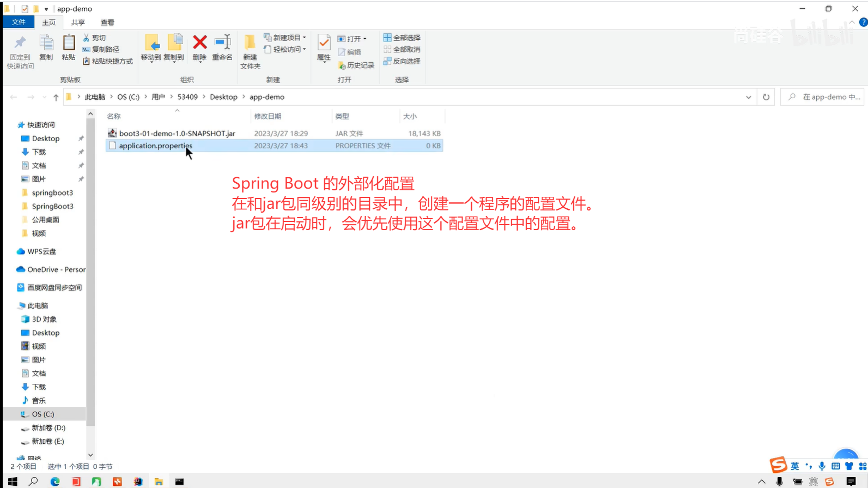
Task: Open recent locations dropdown arrow
Action: click(44, 97)
